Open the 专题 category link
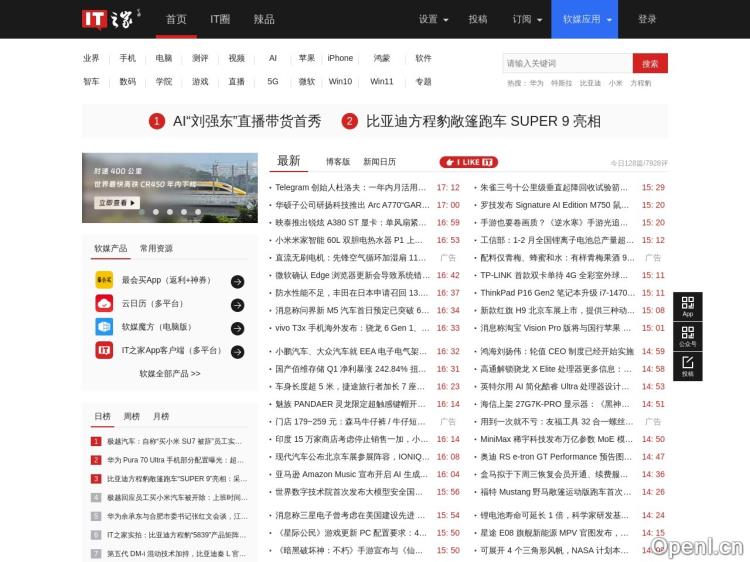 coord(423,81)
